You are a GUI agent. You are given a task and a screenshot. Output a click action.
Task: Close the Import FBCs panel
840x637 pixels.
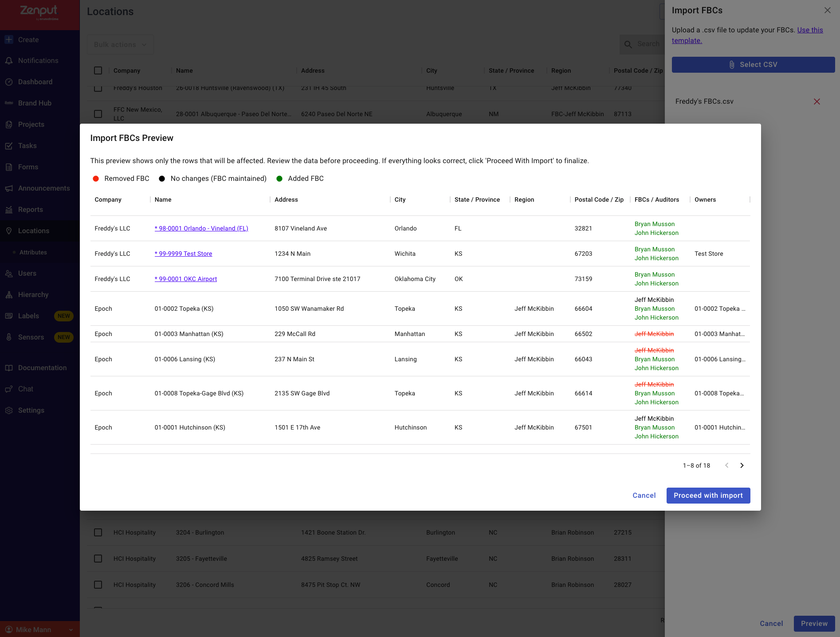828,10
